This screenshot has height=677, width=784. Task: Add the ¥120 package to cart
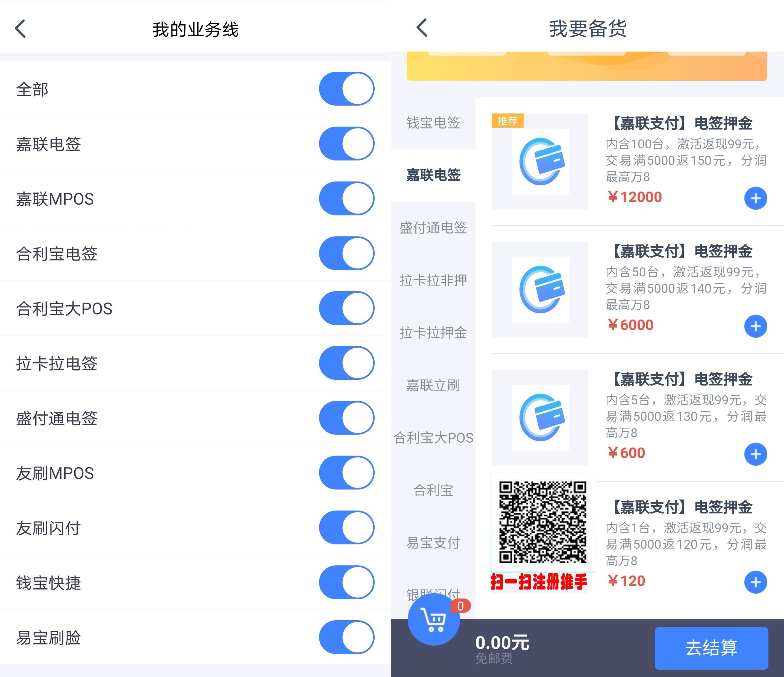tap(756, 582)
